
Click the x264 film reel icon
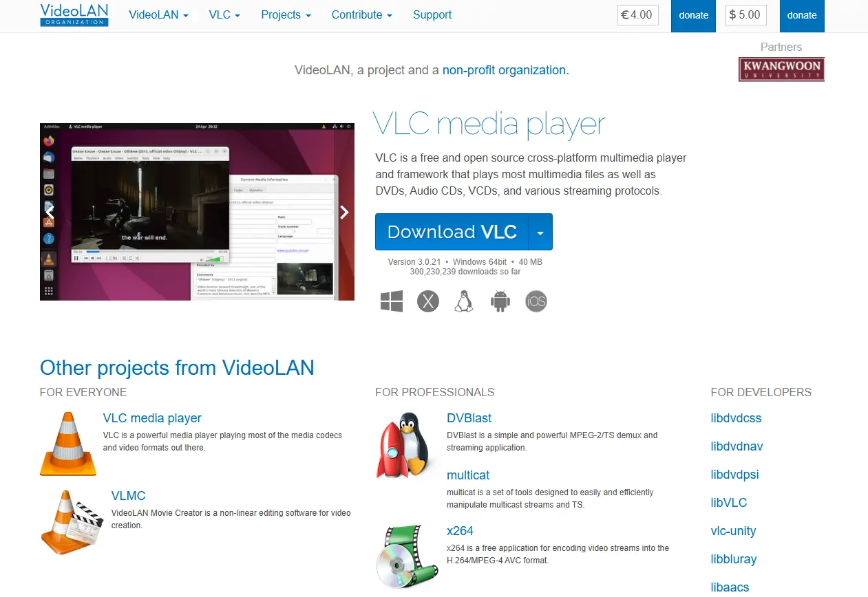pos(407,556)
